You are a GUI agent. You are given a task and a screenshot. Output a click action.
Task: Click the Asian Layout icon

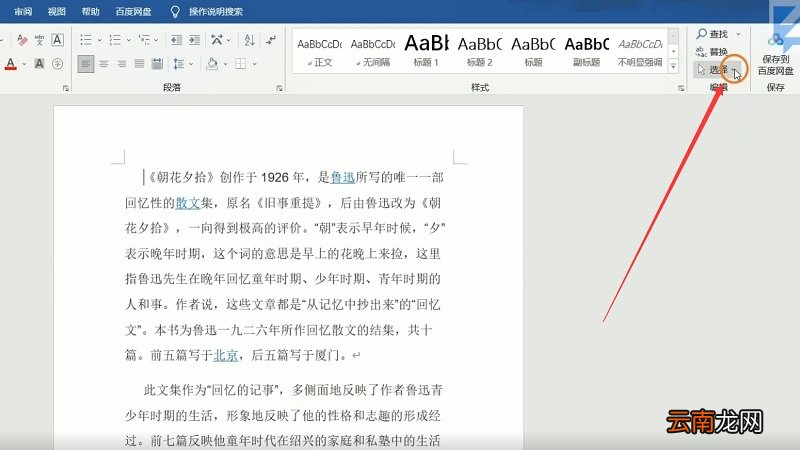click(x=216, y=40)
